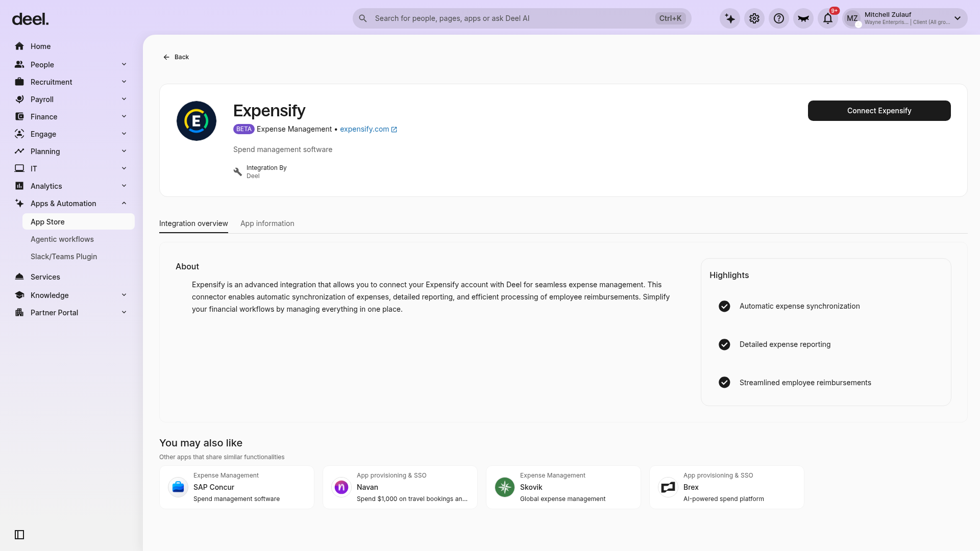Open the SAP Concur app card

[237, 487]
